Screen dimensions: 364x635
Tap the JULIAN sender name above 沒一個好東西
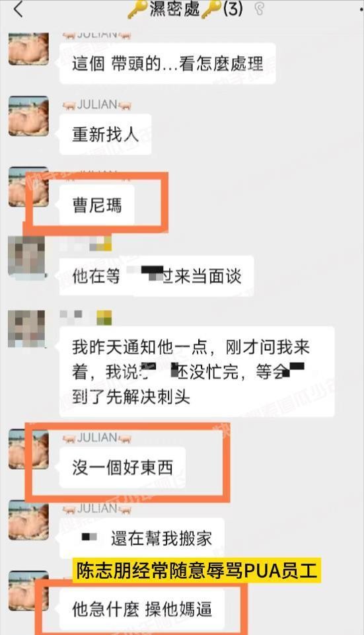(97, 437)
